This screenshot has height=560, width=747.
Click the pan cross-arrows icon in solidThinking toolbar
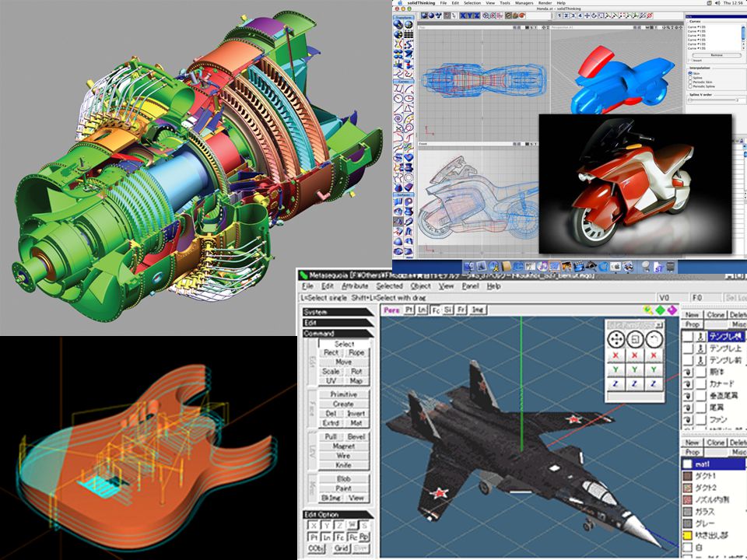pos(587,16)
